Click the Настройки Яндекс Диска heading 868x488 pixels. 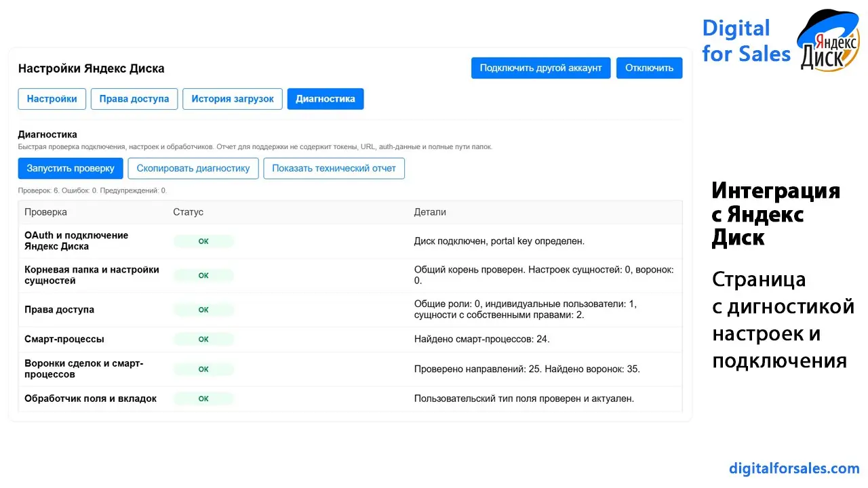[x=91, y=68]
